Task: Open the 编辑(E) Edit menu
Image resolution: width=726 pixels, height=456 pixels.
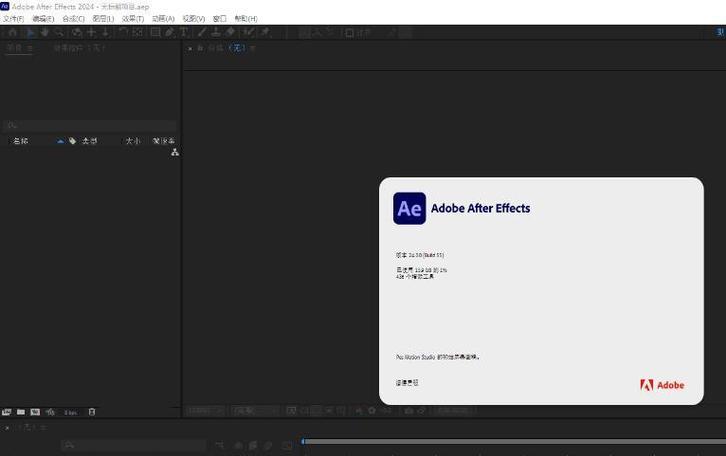Action: point(43,19)
